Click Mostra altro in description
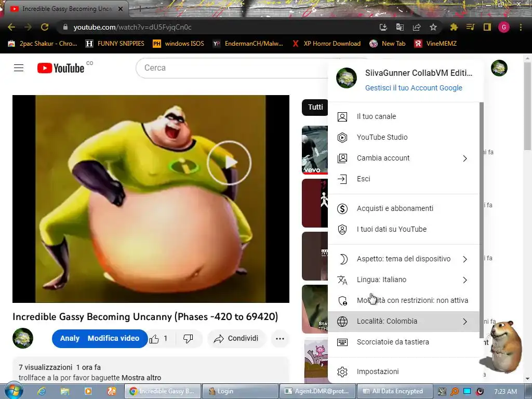532x399 pixels. (x=141, y=378)
